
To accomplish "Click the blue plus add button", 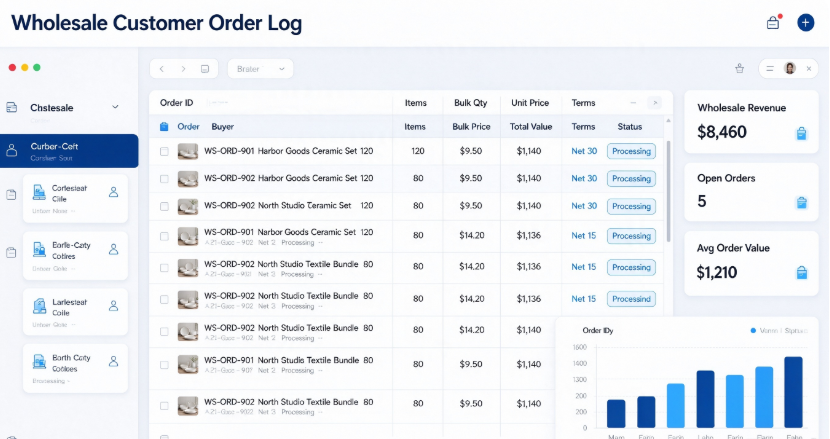I will tap(806, 22).
